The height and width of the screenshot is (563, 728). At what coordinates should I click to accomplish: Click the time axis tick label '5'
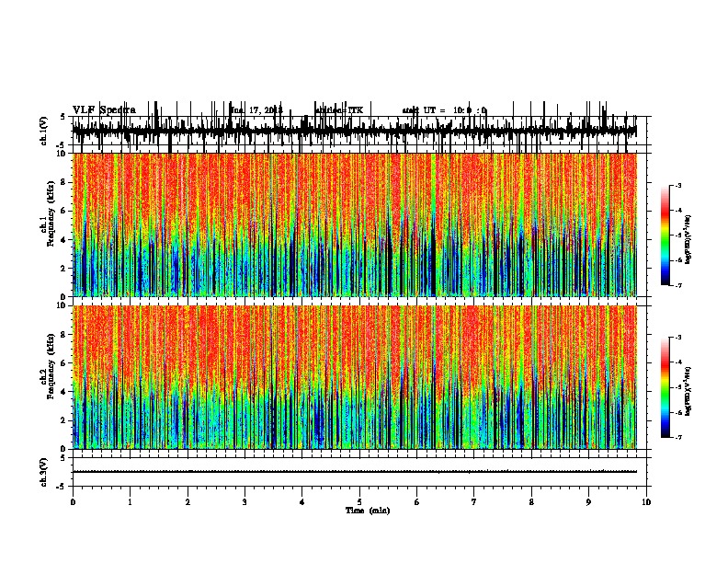coord(359,502)
